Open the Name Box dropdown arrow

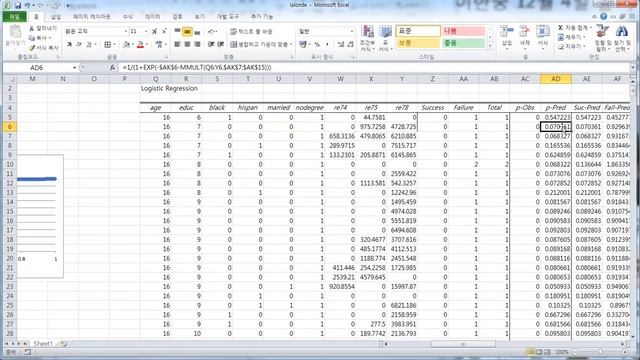[x=74, y=67]
